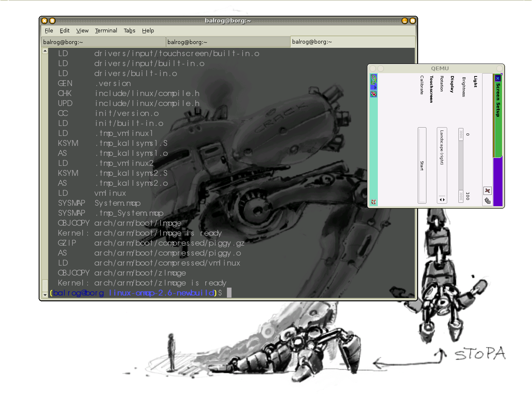Screen dimensions: 532x399
Task: Click the Calibrate label in QEMU
Action: (x=421, y=85)
